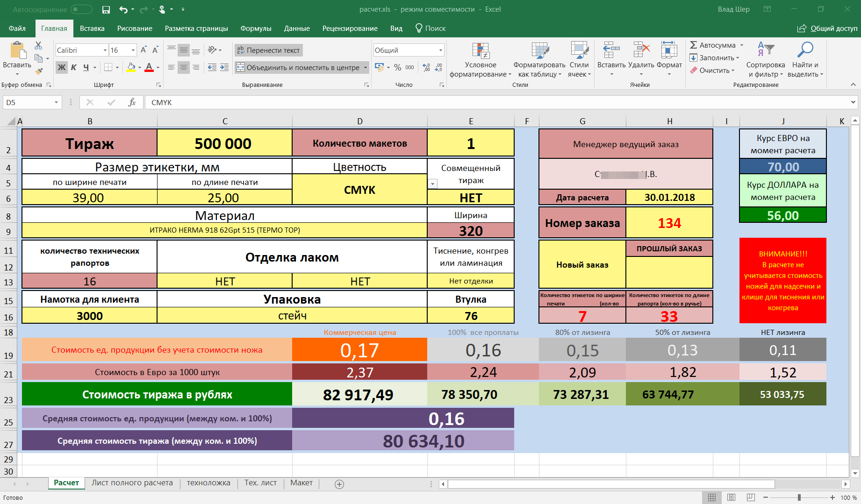Click the Format Painter brush icon
Image resolution: width=861 pixels, height=504 pixels.
[38, 71]
